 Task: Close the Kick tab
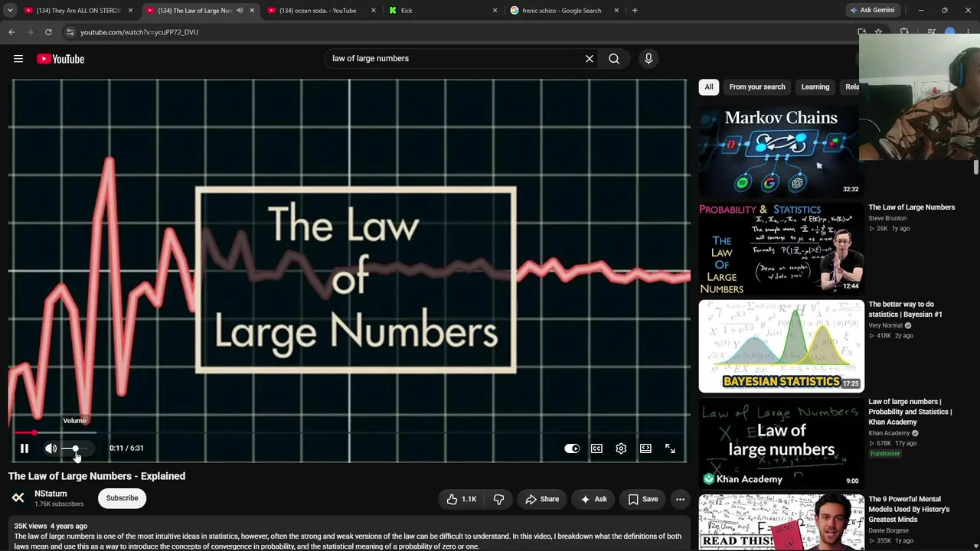(x=495, y=11)
